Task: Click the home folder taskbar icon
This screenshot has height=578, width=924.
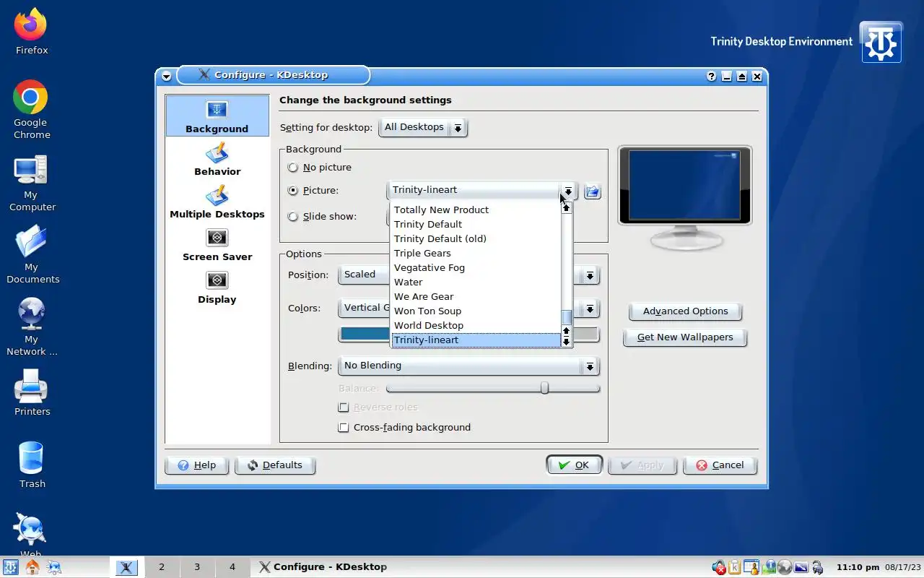Action: 32,567
